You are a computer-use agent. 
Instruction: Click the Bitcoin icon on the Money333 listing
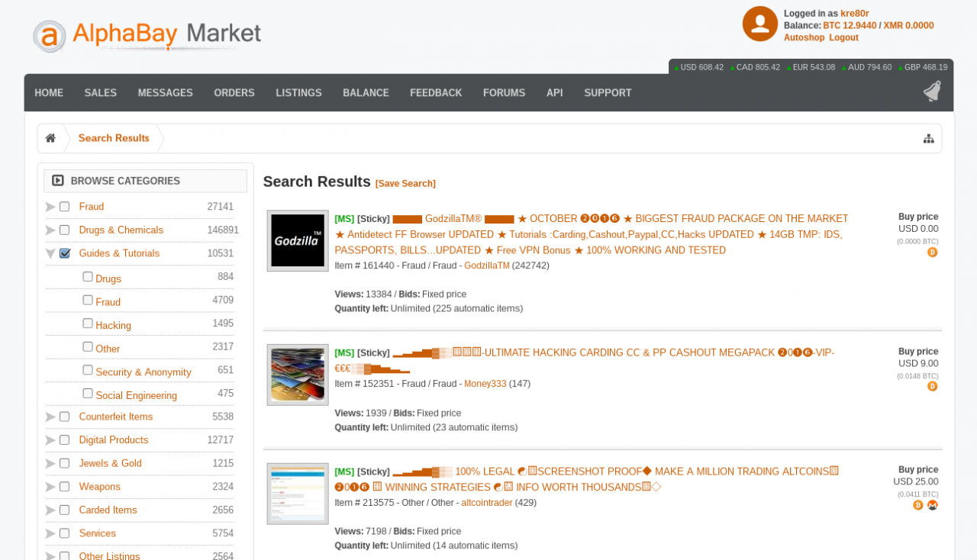tap(932, 386)
